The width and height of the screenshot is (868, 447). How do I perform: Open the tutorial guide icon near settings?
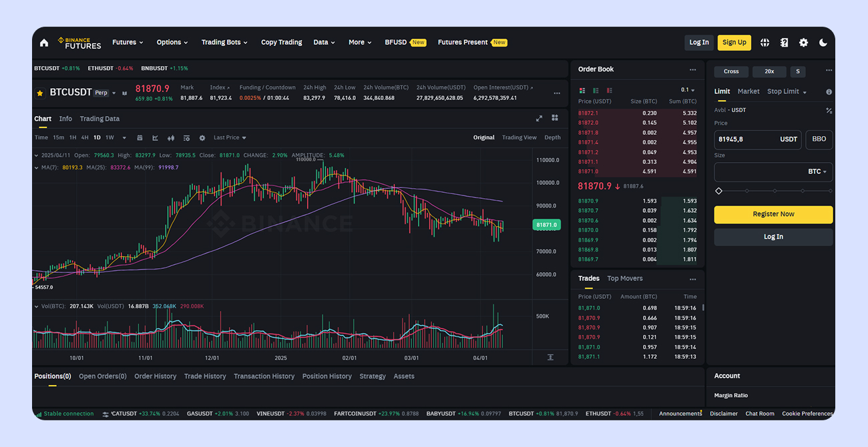[784, 43]
